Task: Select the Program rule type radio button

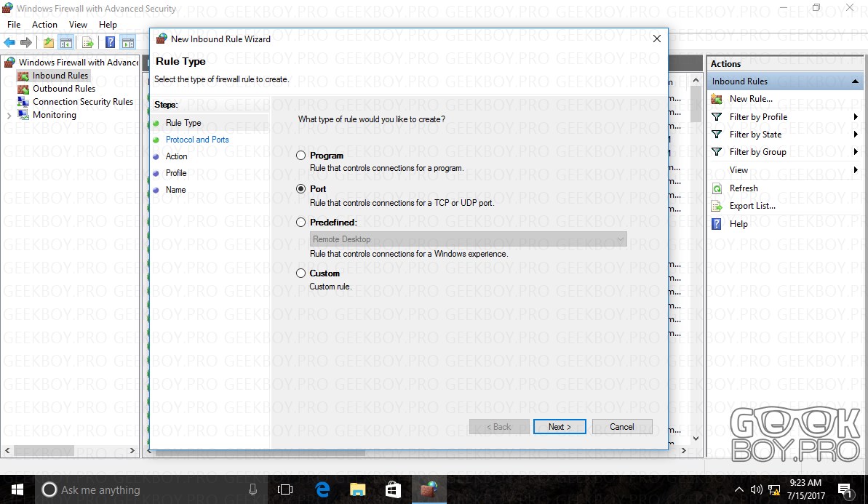Action: (x=300, y=156)
